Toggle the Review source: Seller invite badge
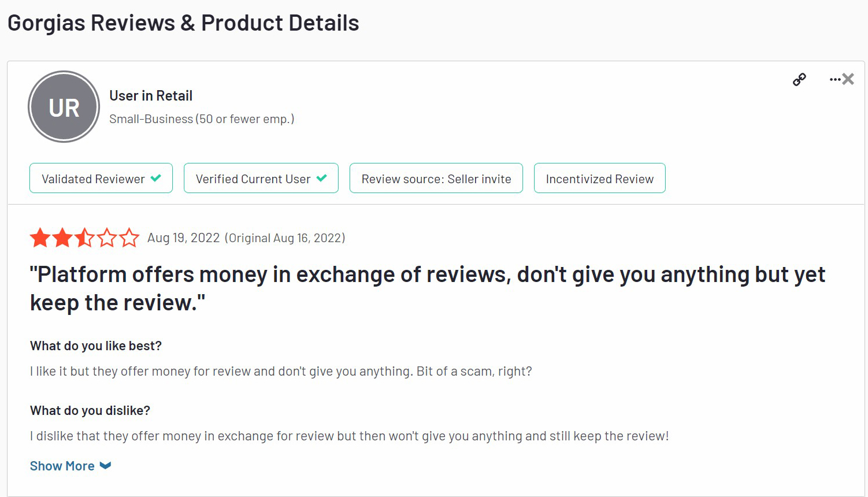Viewport: 868px width, 497px height. click(436, 178)
